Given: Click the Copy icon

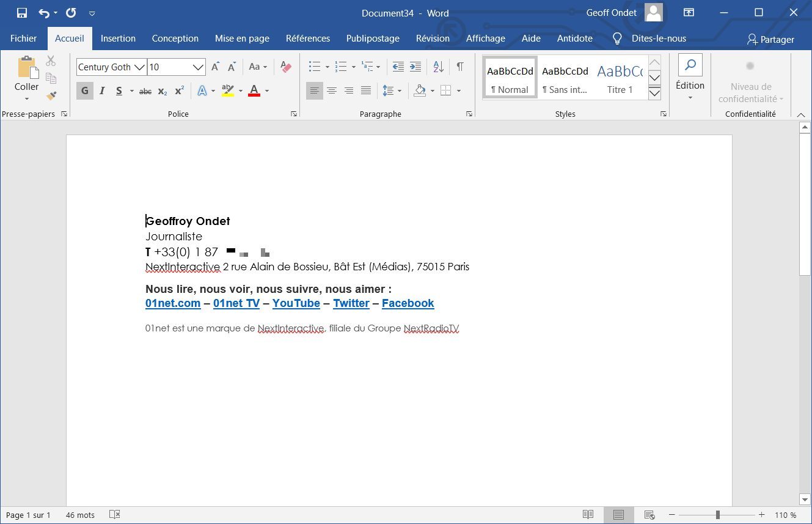Looking at the screenshot, I should pos(51,78).
